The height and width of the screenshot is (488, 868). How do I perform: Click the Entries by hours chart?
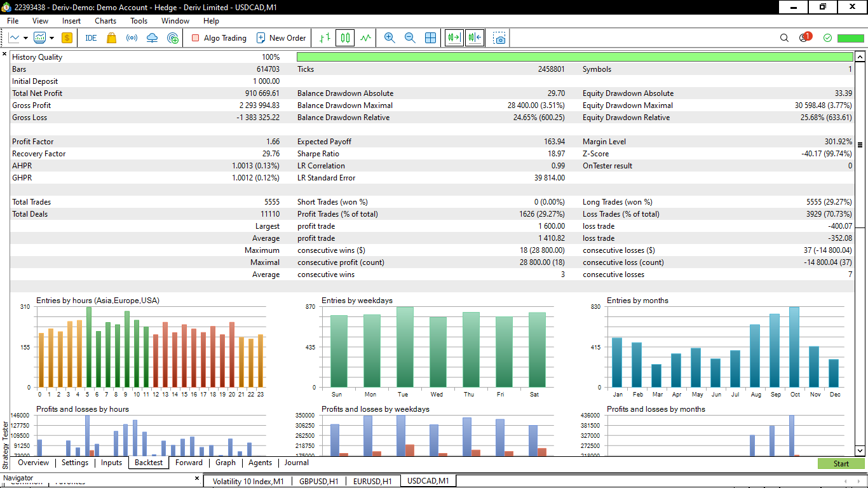[x=149, y=347]
